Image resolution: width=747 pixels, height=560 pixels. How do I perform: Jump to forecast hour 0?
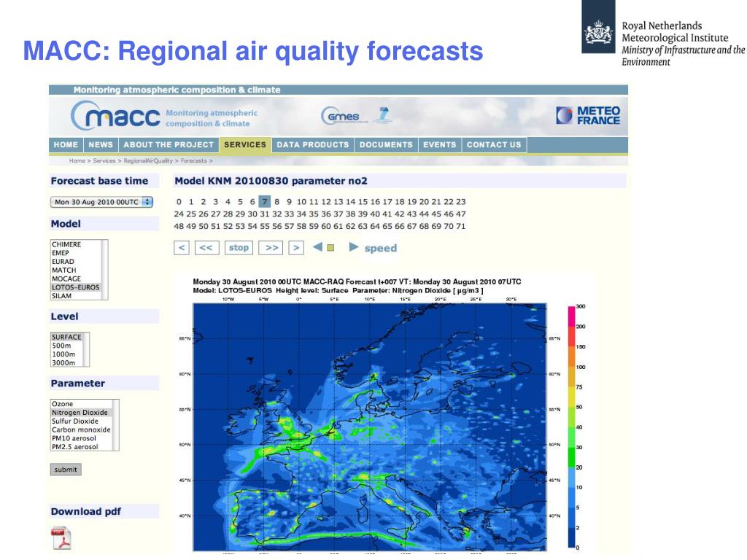(x=179, y=202)
